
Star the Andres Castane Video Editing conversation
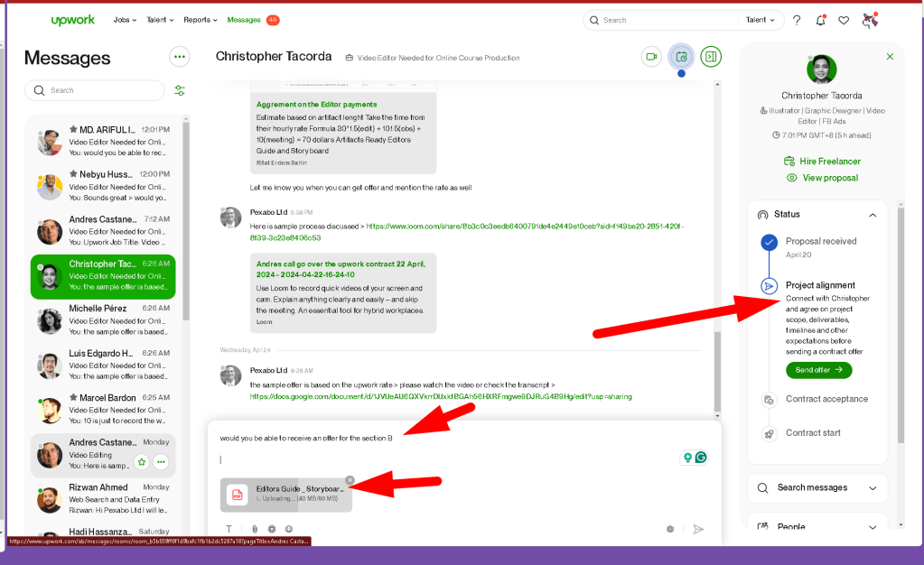coord(142,462)
